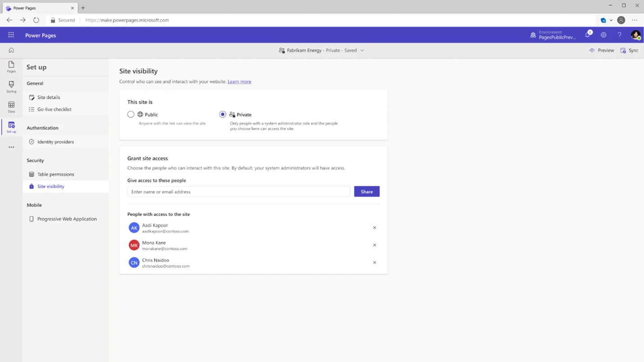Select the Public site visibility option
The image size is (644, 362).
[131, 114]
